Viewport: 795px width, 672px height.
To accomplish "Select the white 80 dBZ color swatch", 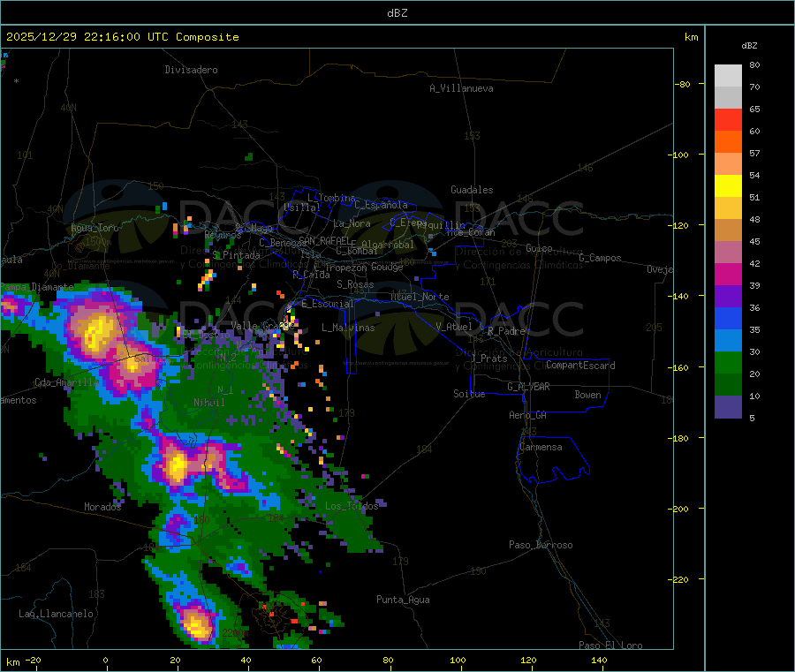I will pyautogui.click(x=728, y=76).
